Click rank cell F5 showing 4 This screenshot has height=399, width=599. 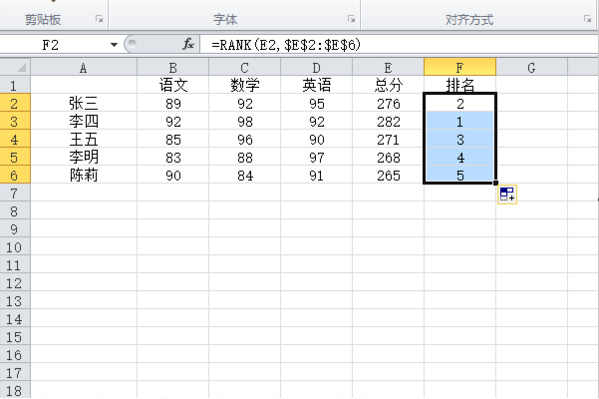coord(460,157)
